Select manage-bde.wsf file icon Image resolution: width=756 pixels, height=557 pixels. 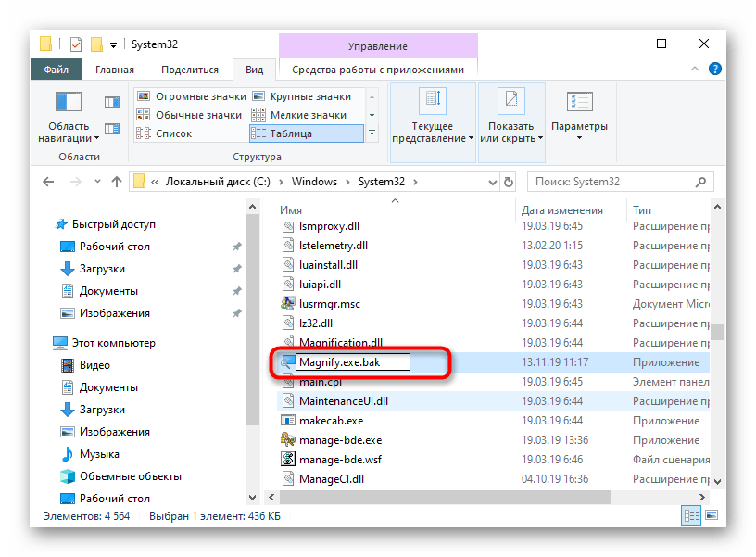(x=288, y=460)
